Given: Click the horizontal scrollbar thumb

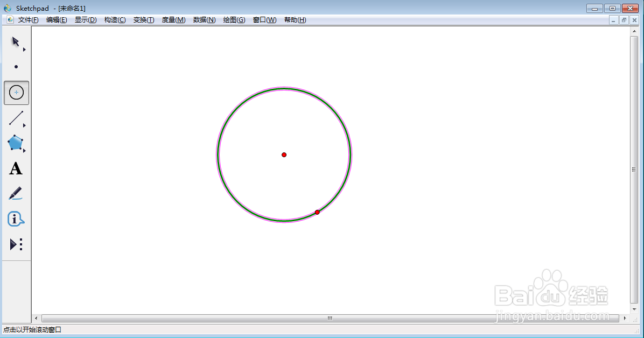Looking at the screenshot, I should click(x=330, y=318).
